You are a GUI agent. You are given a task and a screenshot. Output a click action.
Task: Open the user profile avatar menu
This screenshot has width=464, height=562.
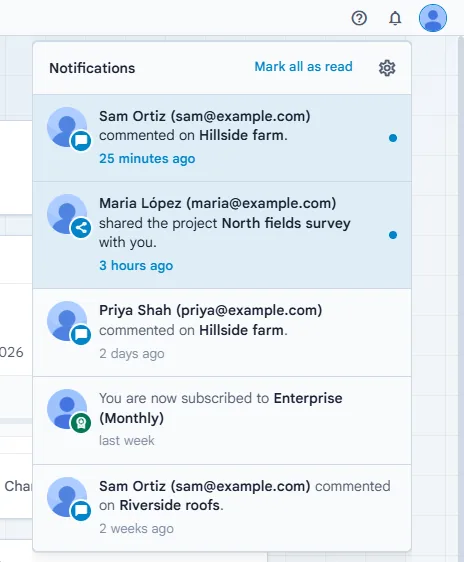click(x=433, y=18)
